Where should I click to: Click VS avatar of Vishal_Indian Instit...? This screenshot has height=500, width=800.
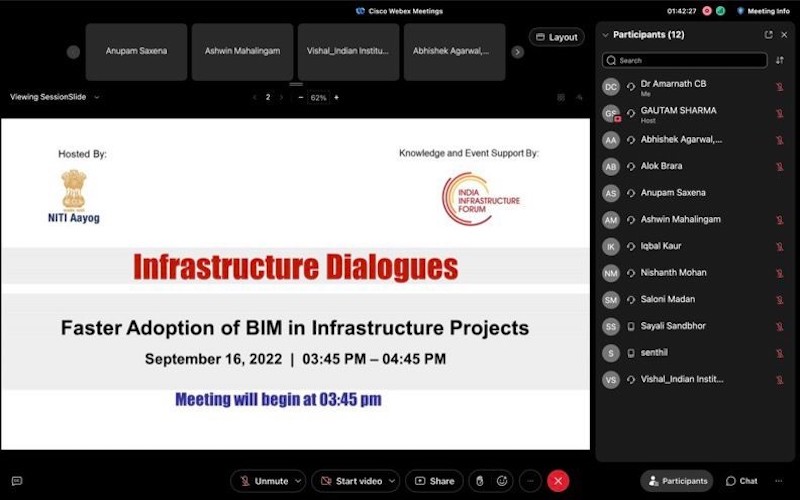(611, 380)
